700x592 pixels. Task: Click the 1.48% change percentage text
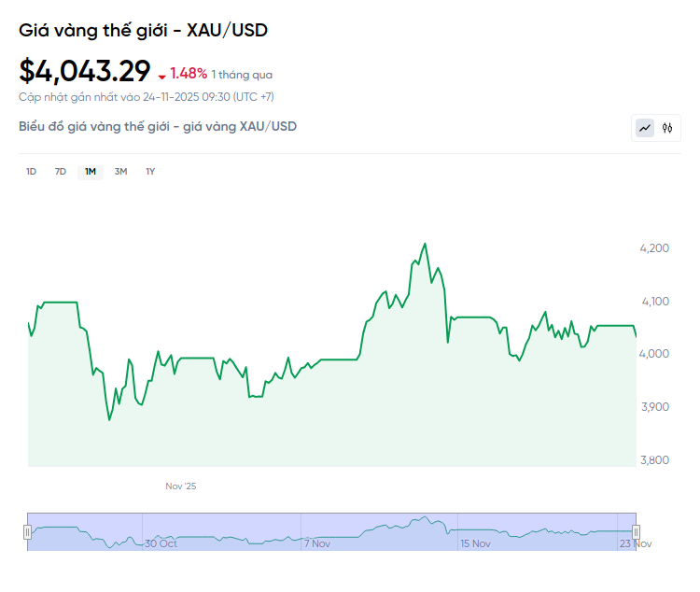click(x=188, y=74)
